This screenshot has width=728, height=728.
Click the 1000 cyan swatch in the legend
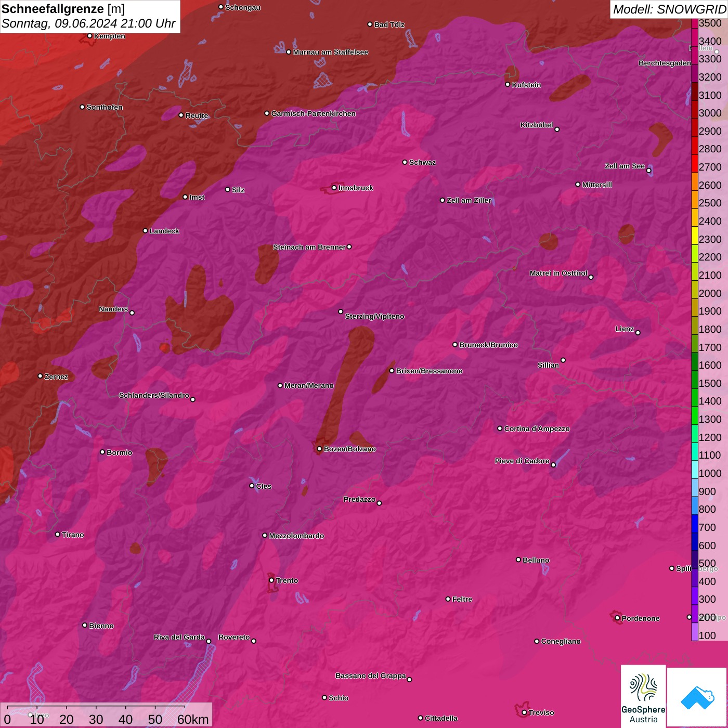pyautogui.click(x=695, y=469)
